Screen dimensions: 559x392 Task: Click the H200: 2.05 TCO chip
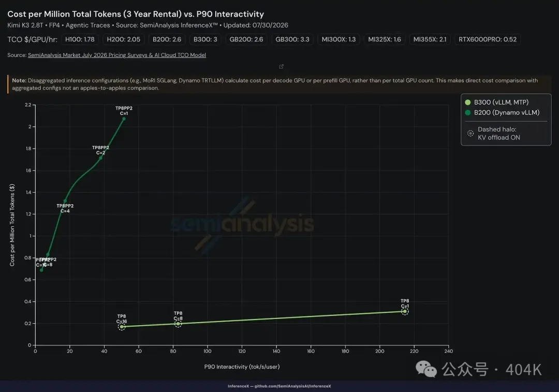124,39
